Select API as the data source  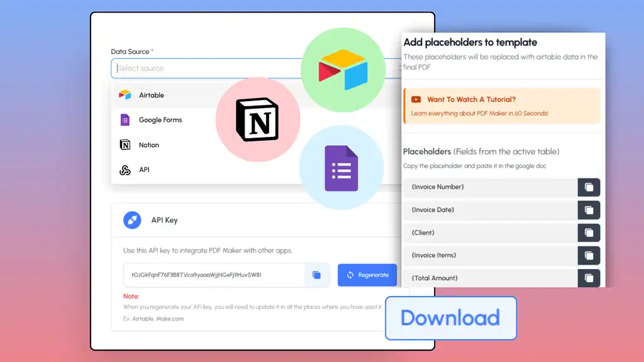[x=144, y=170]
